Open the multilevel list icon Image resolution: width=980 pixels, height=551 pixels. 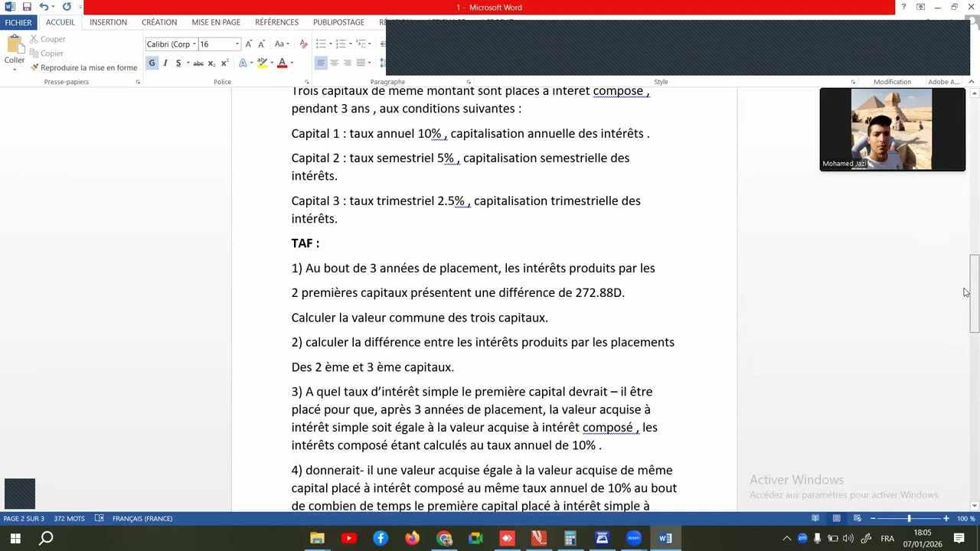click(x=361, y=44)
